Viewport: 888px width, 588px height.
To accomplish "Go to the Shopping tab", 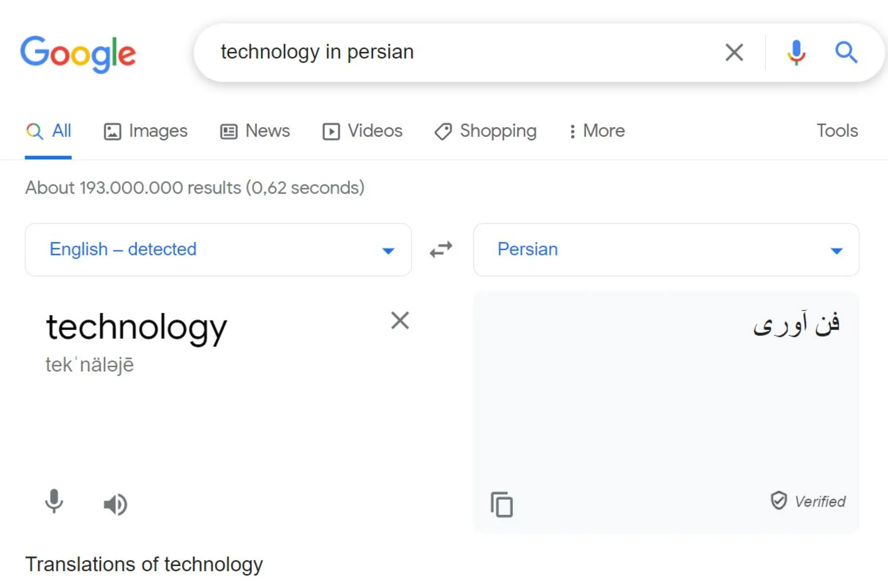I will click(x=486, y=131).
